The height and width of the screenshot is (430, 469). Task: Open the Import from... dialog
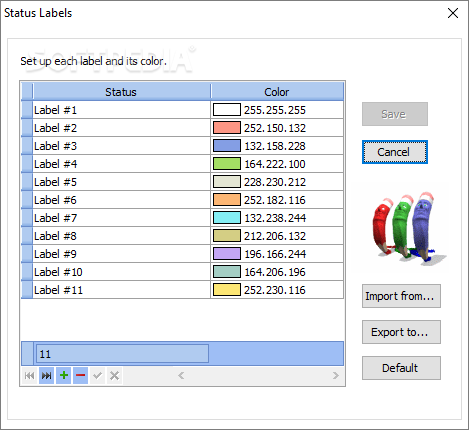401,296
